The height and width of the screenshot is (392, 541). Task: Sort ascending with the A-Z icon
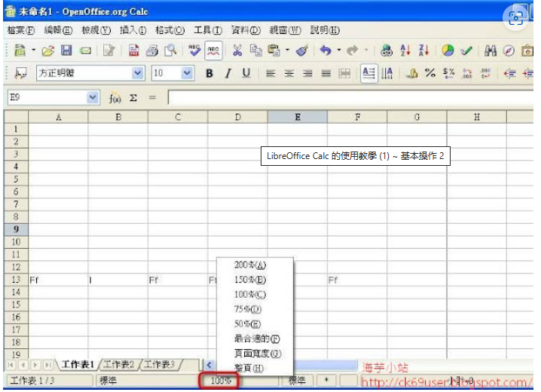(x=405, y=51)
